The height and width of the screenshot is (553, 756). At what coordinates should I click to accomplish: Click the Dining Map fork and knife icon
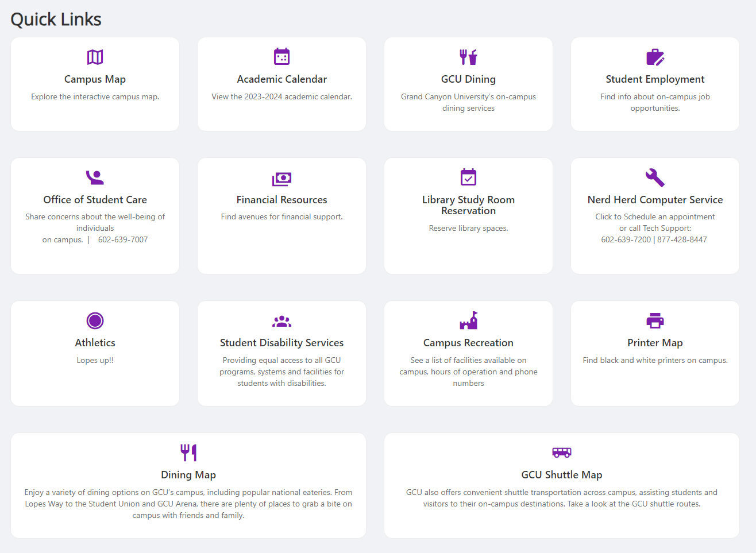[x=188, y=453]
